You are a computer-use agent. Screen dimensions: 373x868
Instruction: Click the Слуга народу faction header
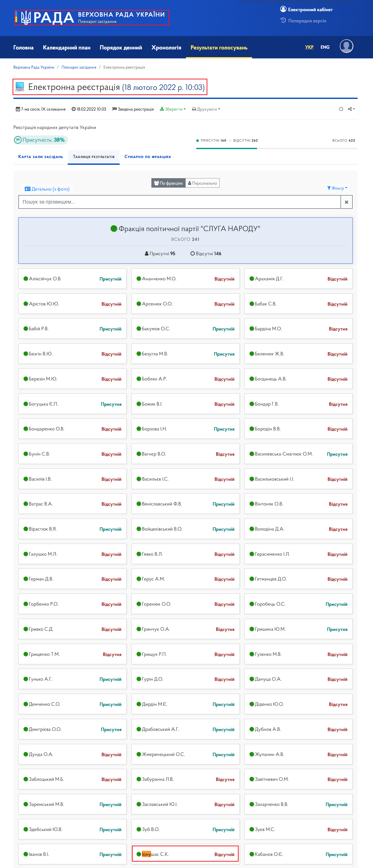pos(185,240)
